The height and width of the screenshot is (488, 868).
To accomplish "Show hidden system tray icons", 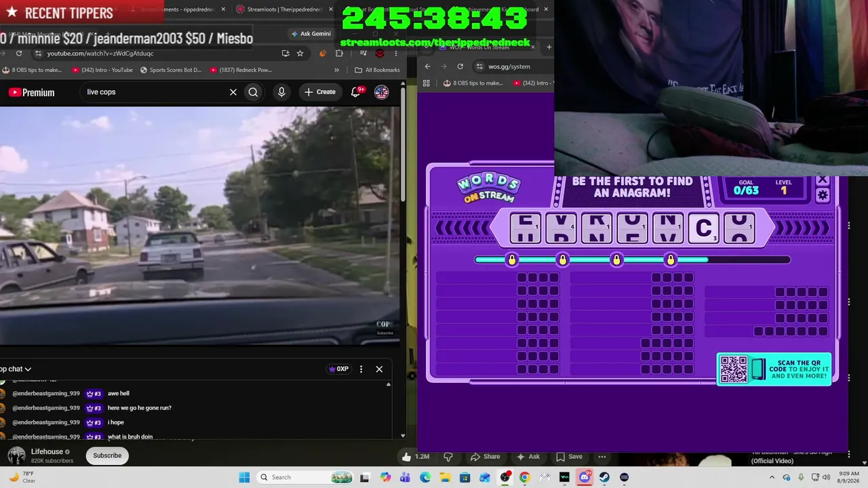I will pyautogui.click(x=772, y=477).
